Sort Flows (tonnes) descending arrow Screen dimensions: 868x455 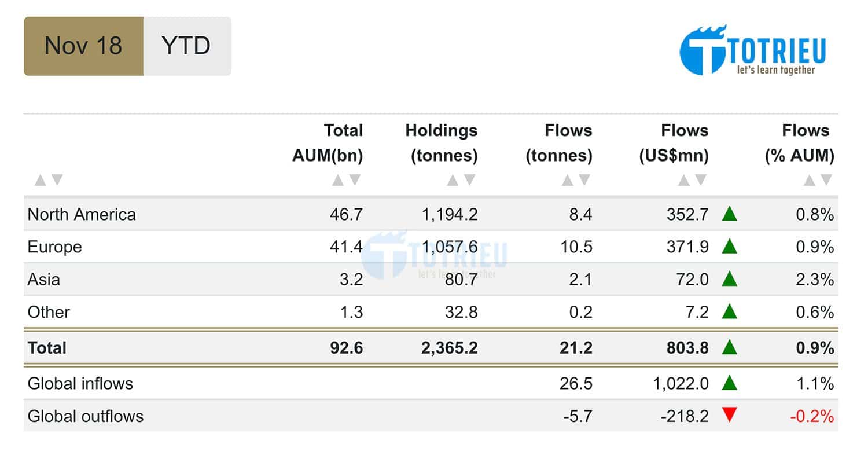pos(584,181)
